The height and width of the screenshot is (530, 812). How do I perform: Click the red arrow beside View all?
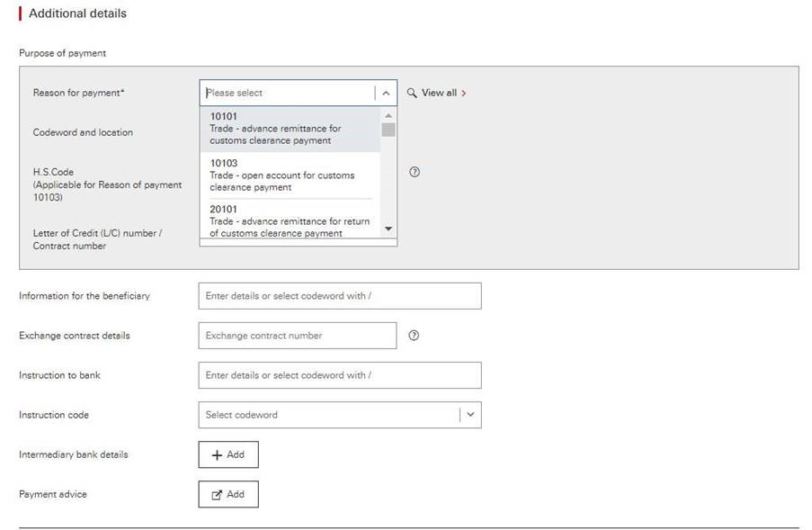463,94
